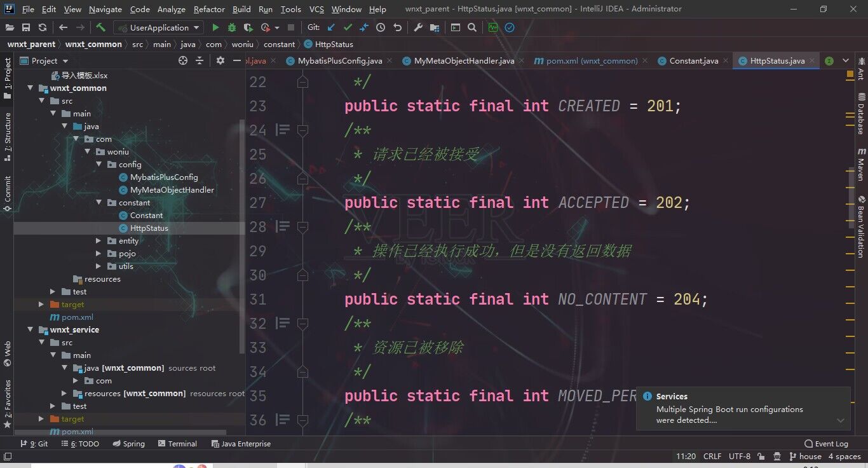The width and height of the screenshot is (868, 468).
Task: Collapse all in Project panel
Action: coord(200,60)
